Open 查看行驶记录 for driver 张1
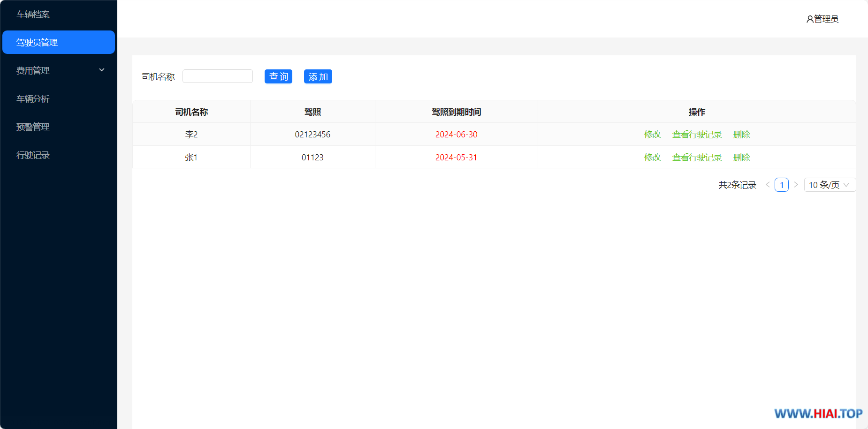 pos(697,158)
